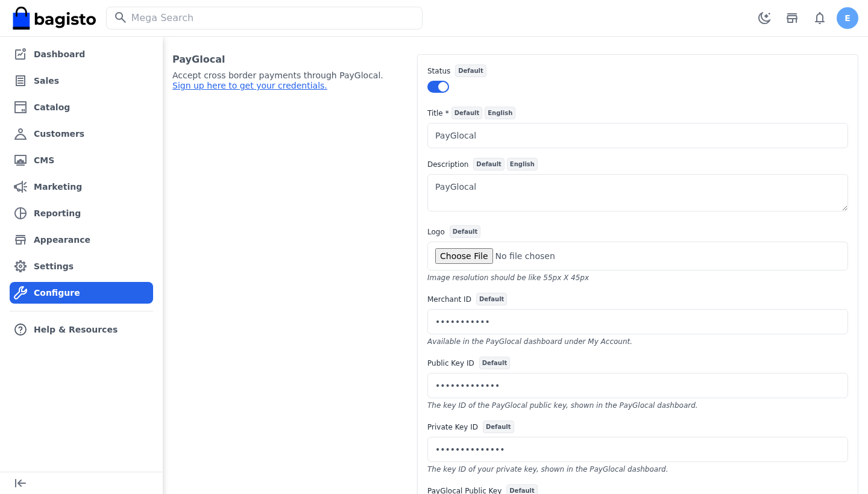This screenshot has height=494, width=868.
Task: Click the Merchant ID help text
Action: [x=530, y=342]
